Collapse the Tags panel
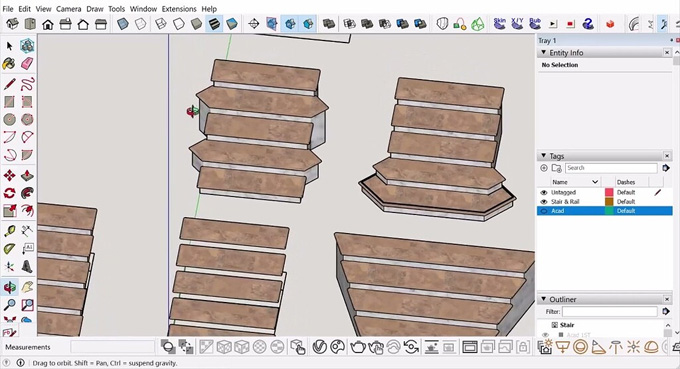This screenshot has height=369, width=680. coord(544,156)
